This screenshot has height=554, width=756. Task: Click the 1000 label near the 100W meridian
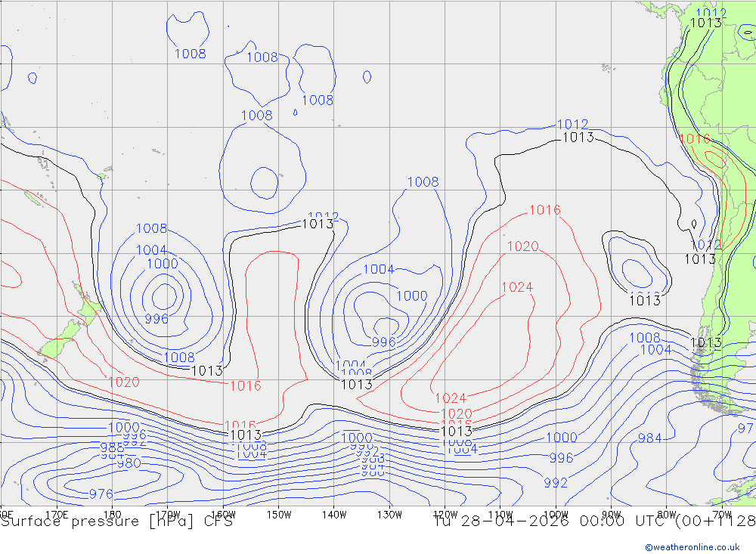coord(562,438)
